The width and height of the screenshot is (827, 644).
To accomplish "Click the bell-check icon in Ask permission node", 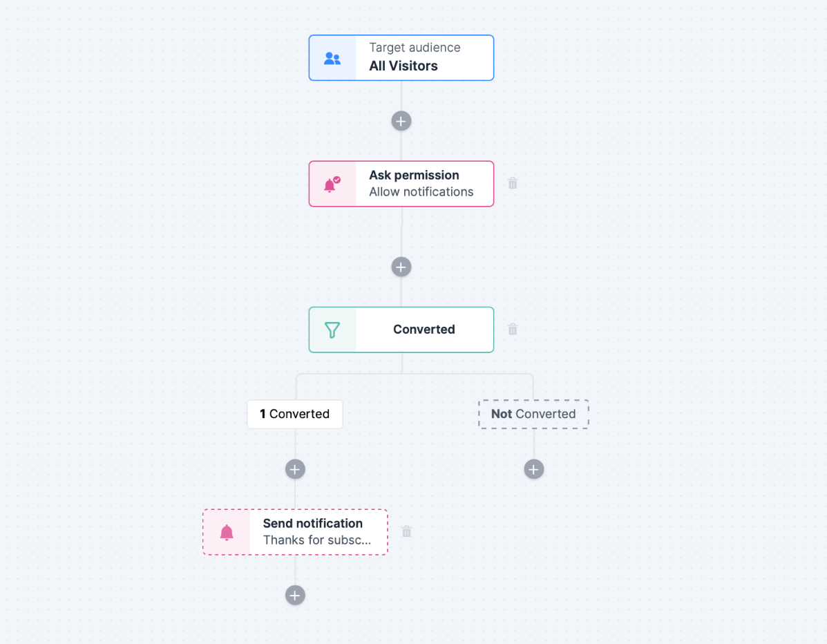I will coord(332,184).
